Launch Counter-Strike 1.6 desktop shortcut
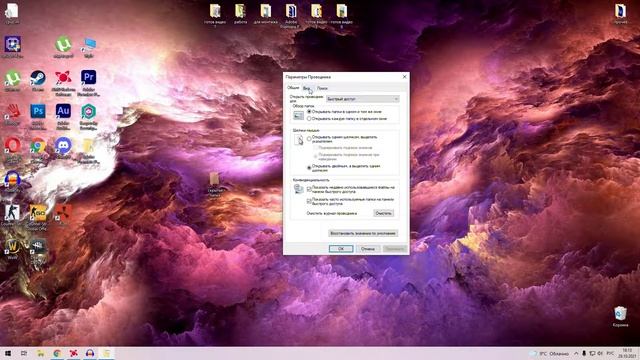 12,214
